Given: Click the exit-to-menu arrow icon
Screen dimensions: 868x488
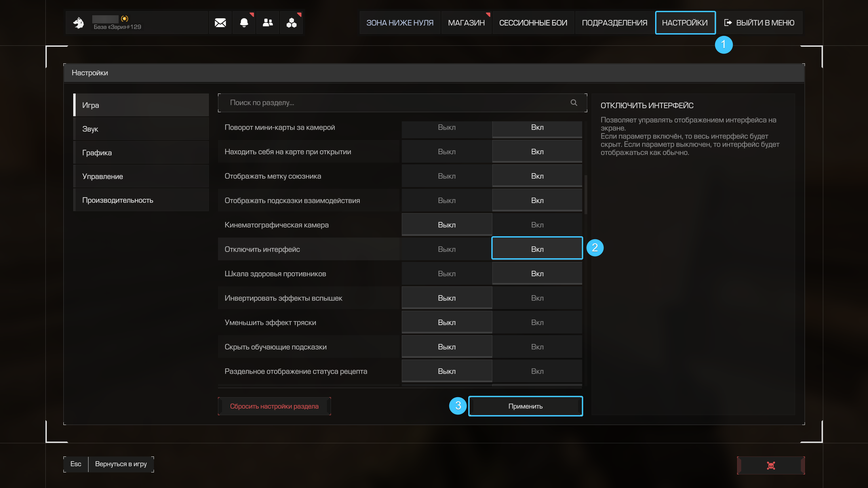Looking at the screenshot, I should click(x=728, y=23).
